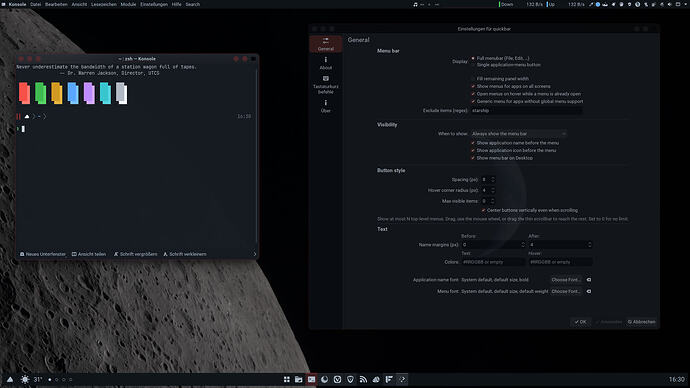Click Search in the top menubar
This screenshot has width=690, height=388.
[x=193, y=4]
